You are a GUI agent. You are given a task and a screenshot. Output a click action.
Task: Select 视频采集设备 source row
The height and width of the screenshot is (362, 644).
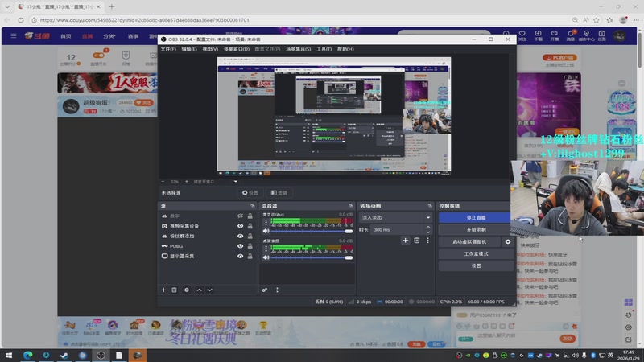coord(207,226)
